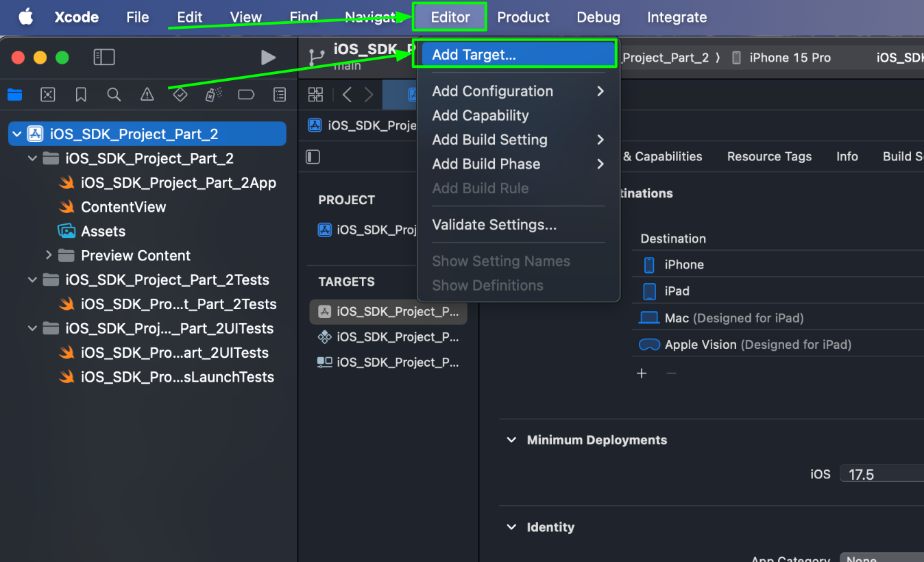Open the Add Build Setting submenu
The width and height of the screenshot is (924, 562).
[518, 140]
